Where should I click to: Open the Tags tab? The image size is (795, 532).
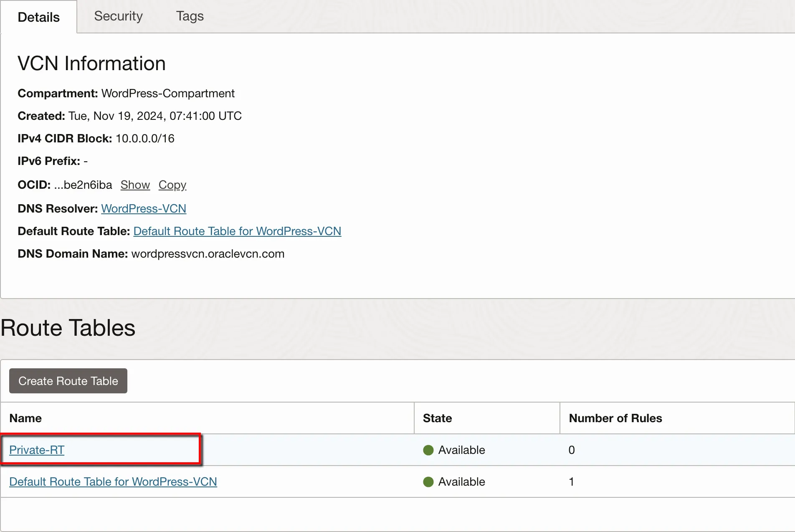tap(190, 16)
